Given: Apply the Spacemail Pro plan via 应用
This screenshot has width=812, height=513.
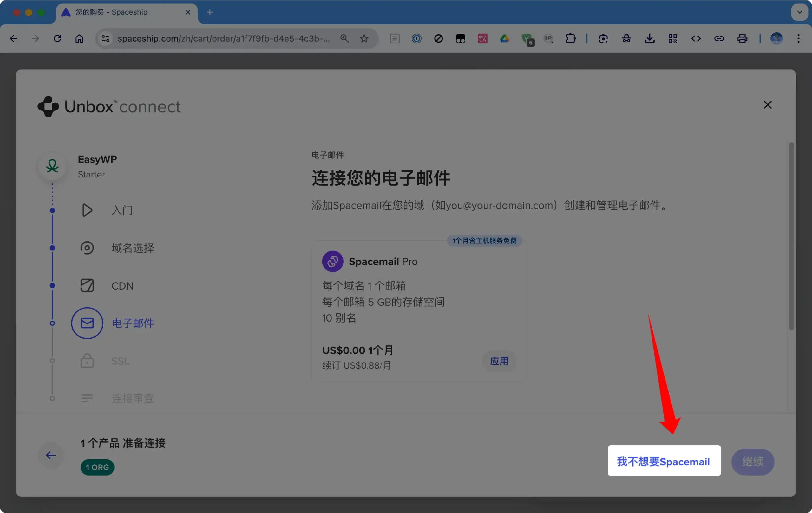Looking at the screenshot, I should pyautogui.click(x=499, y=362).
